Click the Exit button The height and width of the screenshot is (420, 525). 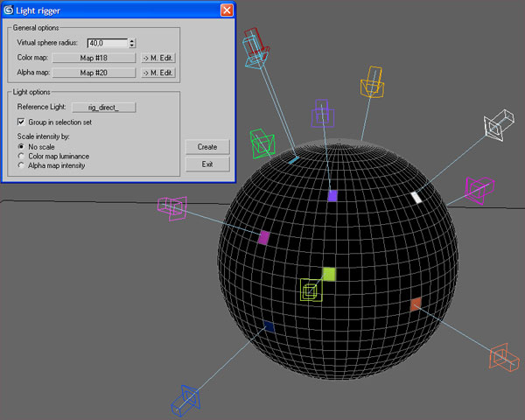[x=207, y=164]
